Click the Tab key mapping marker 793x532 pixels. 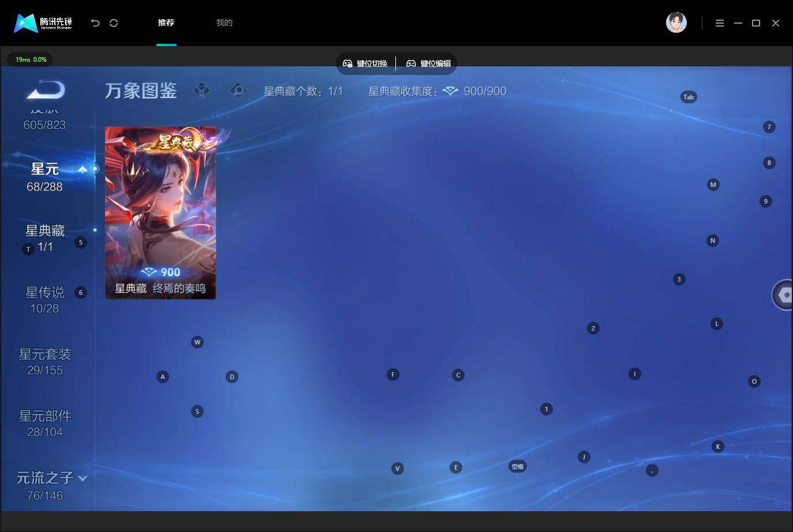point(689,97)
